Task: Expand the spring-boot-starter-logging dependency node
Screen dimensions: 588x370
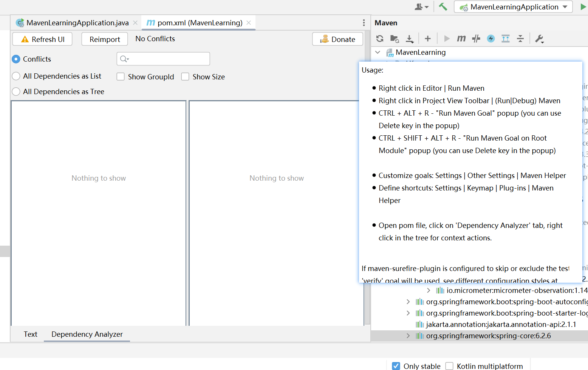Action: (408, 313)
